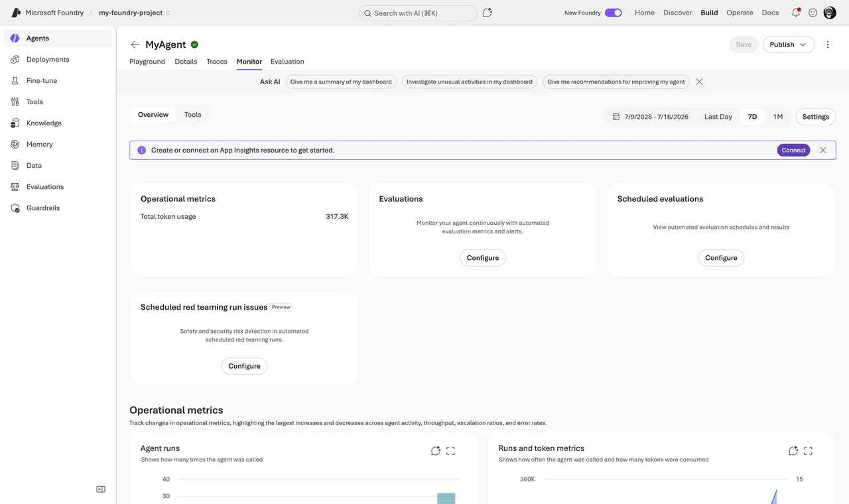Click the Microsoft Foundry logo icon
The width and height of the screenshot is (849, 504).
pyautogui.click(x=16, y=13)
